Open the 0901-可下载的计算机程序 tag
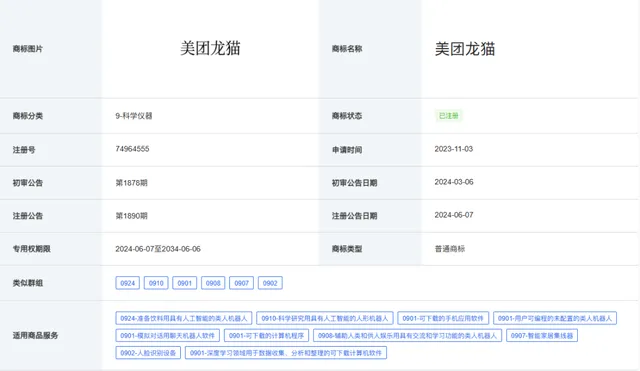The width and height of the screenshot is (640, 371). 267,335
